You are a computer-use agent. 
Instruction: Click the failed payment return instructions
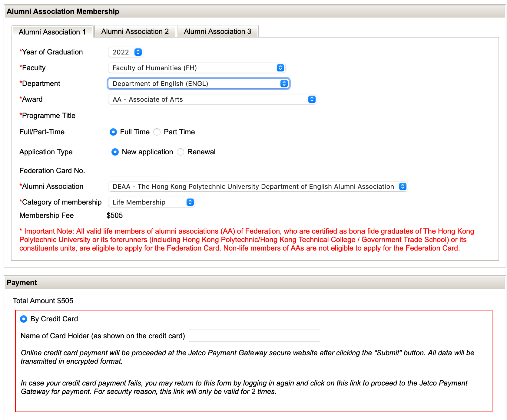244,387
